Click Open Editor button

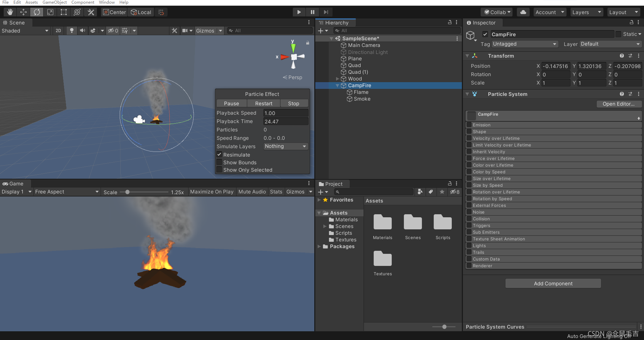point(619,104)
